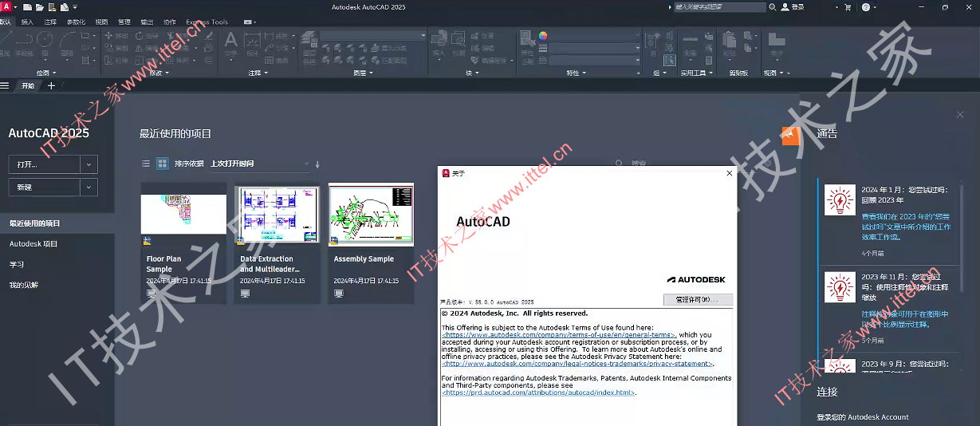The height and width of the screenshot is (426, 980).
Task: Reverse sort order with the down arrow icon
Action: 317,164
